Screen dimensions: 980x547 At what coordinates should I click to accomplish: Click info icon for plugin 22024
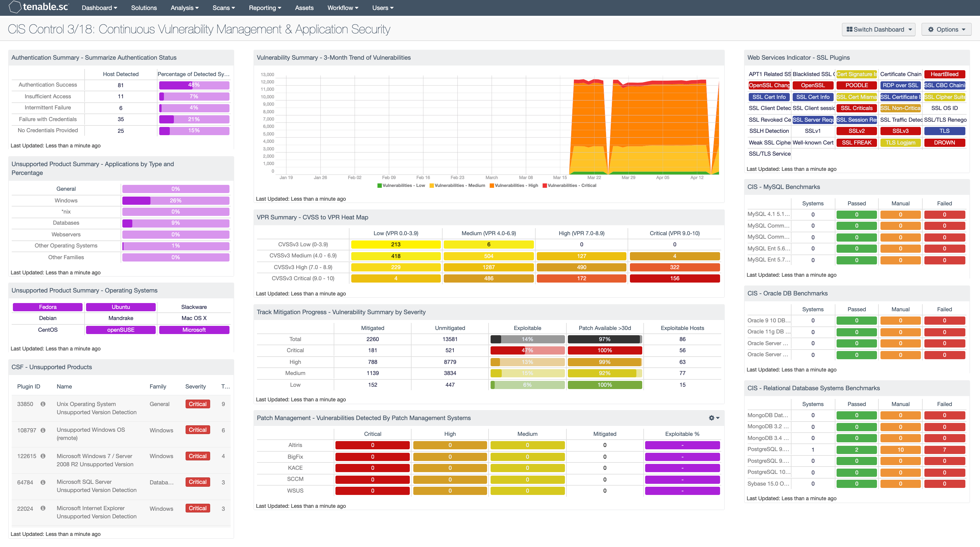tap(43, 508)
